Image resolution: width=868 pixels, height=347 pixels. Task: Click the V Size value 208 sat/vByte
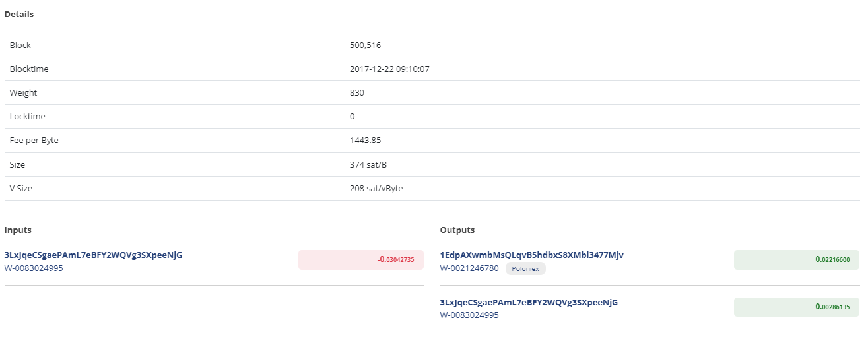tap(376, 188)
